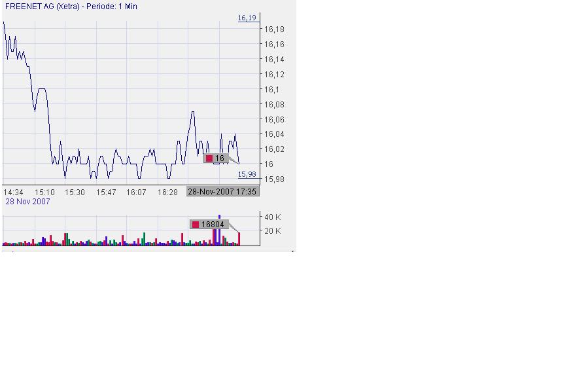
Task: Click the underlined high value 16,19
Action: click(247, 18)
